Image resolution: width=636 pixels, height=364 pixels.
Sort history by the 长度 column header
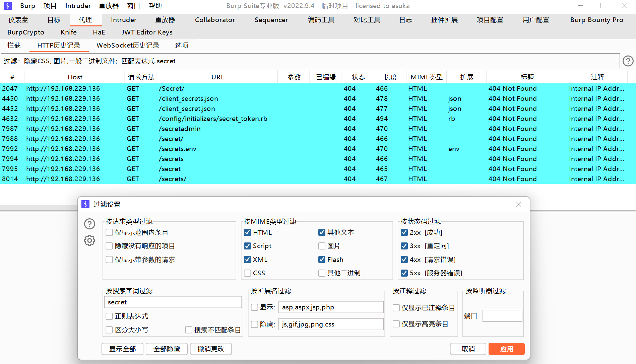390,77
